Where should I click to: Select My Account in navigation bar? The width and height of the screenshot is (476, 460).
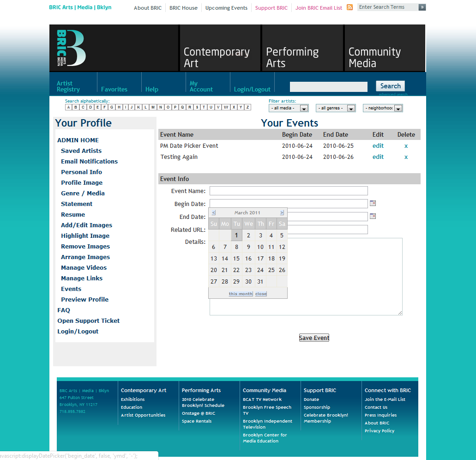tap(201, 86)
